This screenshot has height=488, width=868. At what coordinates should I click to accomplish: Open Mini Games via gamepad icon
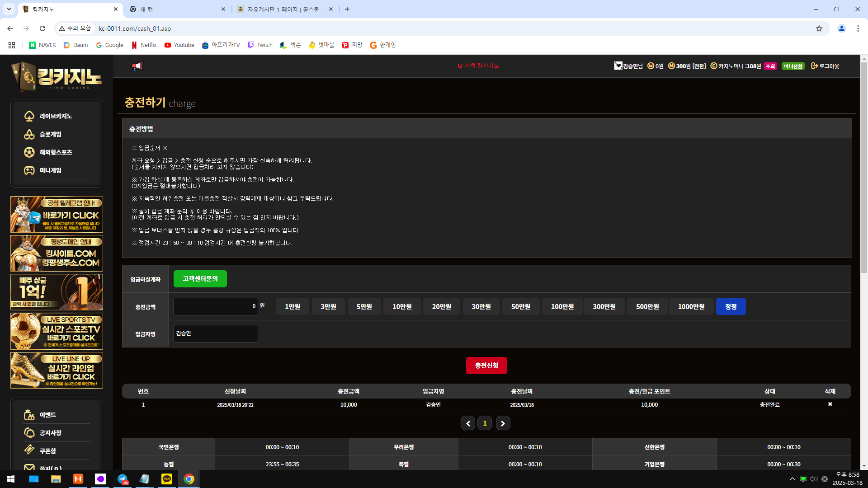[x=29, y=170]
